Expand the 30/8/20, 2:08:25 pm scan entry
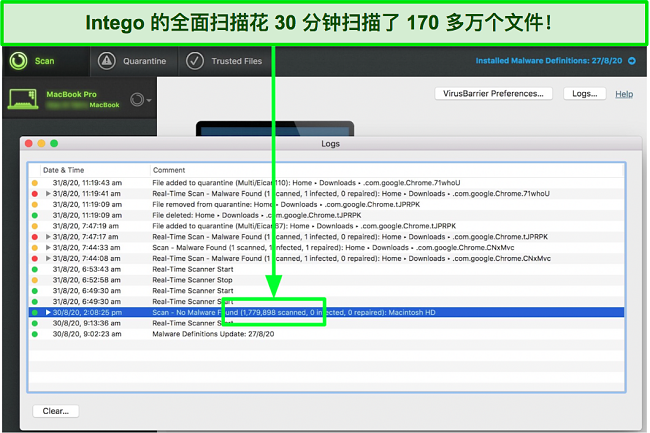 (48, 312)
